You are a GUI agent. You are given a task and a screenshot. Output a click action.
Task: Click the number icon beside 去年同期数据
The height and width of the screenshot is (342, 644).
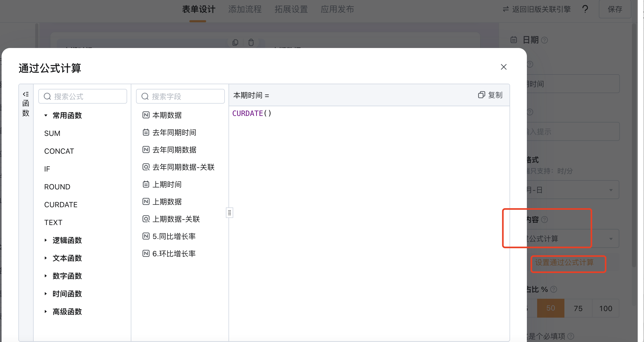tap(146, 149)
